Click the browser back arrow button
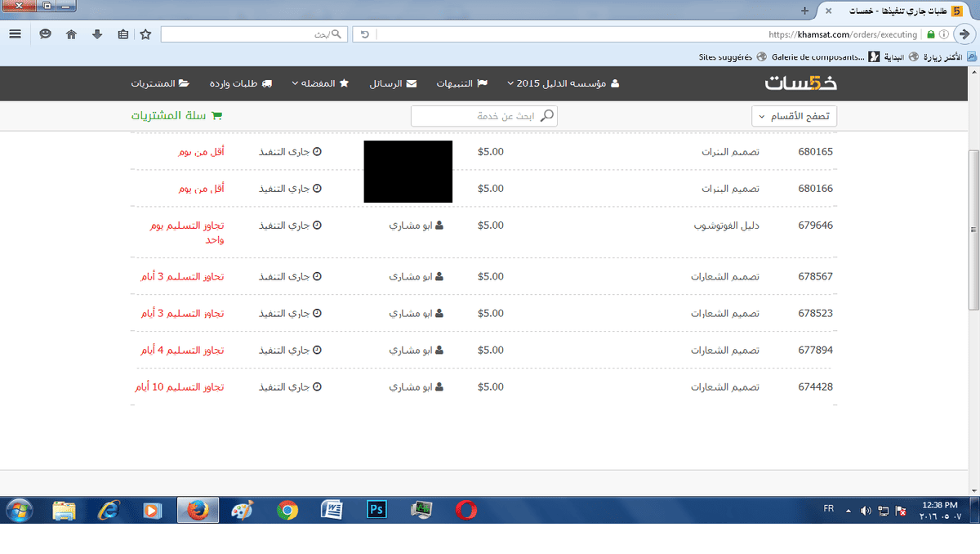This screenshot has height=554, width=980. click(964, 34)
